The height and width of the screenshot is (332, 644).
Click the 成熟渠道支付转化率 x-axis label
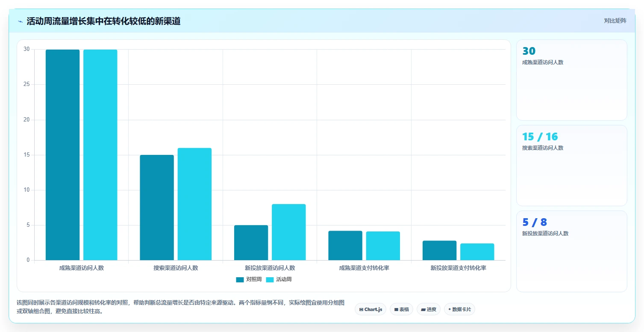[364, 268]
